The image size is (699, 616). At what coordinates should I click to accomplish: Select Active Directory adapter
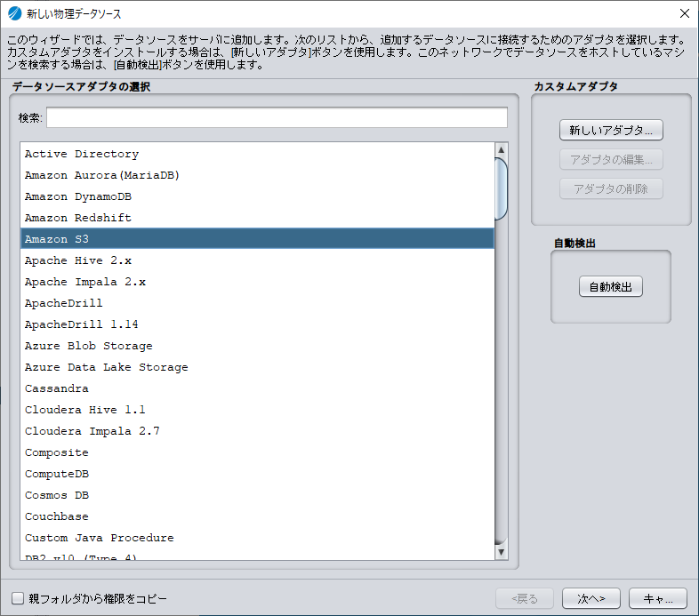257,154
